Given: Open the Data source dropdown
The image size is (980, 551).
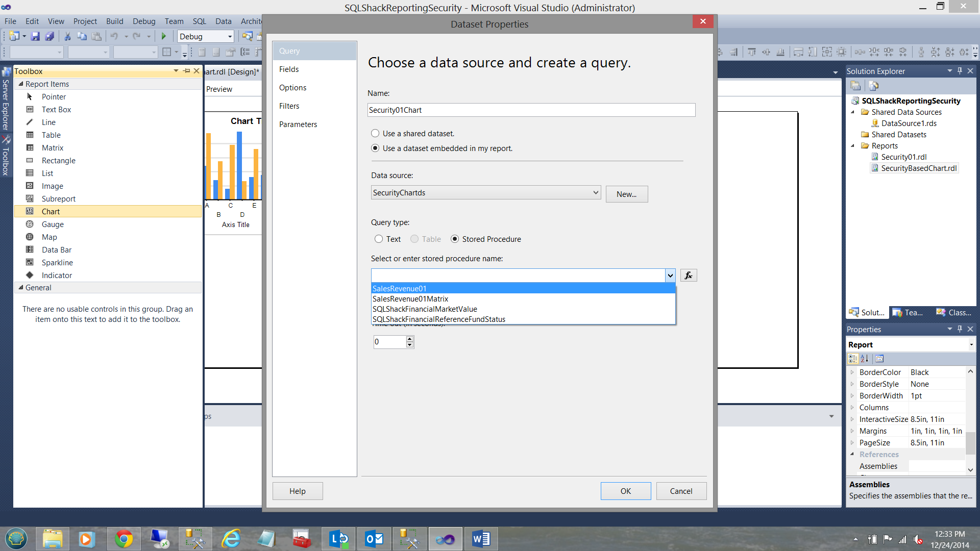Looking at the screenshot, I should (595, 192).
